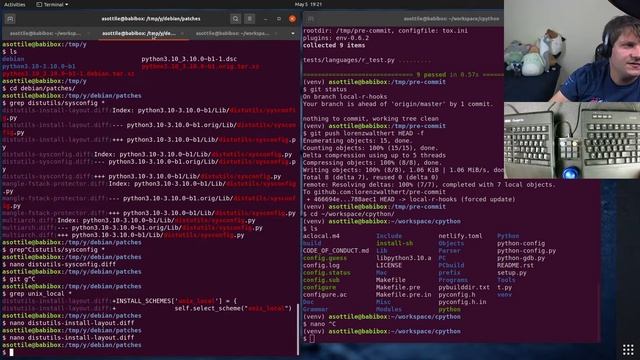The width and height of the screenshot is (640, 360).
Task: Click the search icon in left terminal header
Action: [x=236, y=19]
